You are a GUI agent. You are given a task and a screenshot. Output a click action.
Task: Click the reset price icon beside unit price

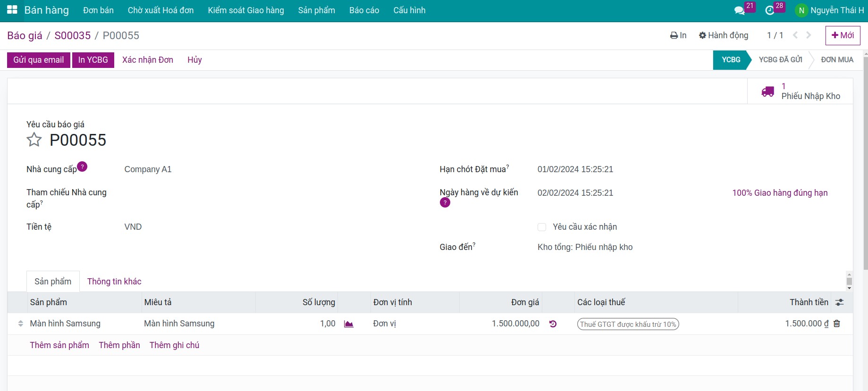click(x=553, y=324)
